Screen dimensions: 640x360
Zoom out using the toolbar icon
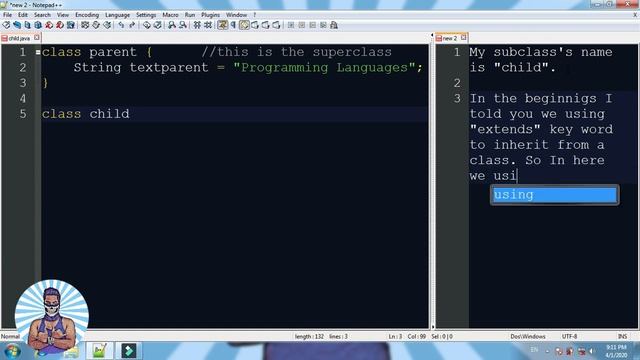[182, 25]
